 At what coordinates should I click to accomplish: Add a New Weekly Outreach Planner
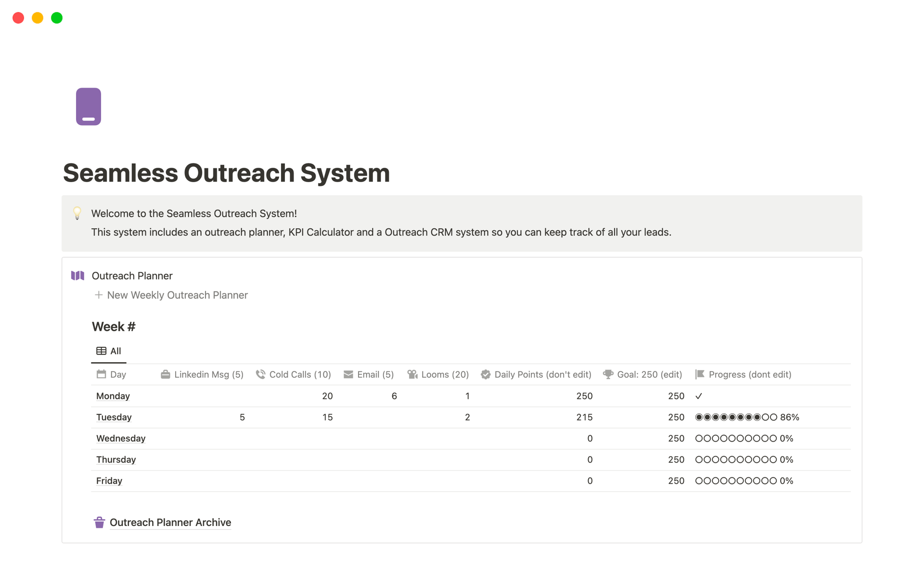171,295
